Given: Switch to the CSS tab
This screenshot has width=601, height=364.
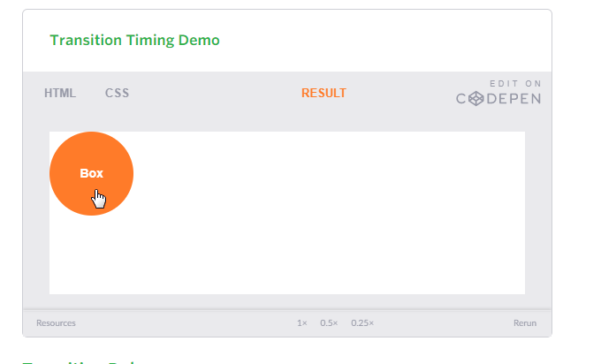Looking at the screenshot, I should 117,93.
